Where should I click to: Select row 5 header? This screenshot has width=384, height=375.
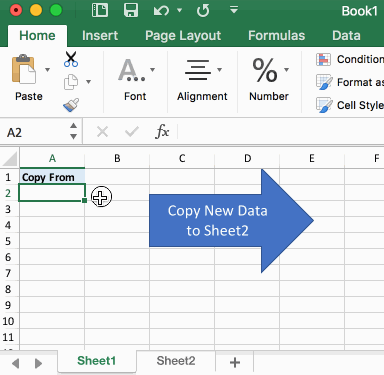8,241
